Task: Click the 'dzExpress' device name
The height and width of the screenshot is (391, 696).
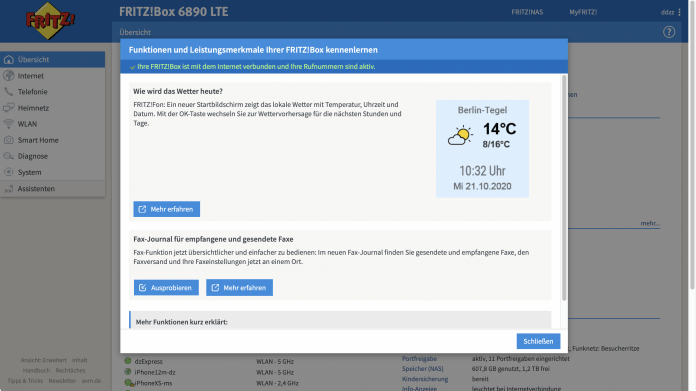Action: pyautogui.click(x=149, y=361)
